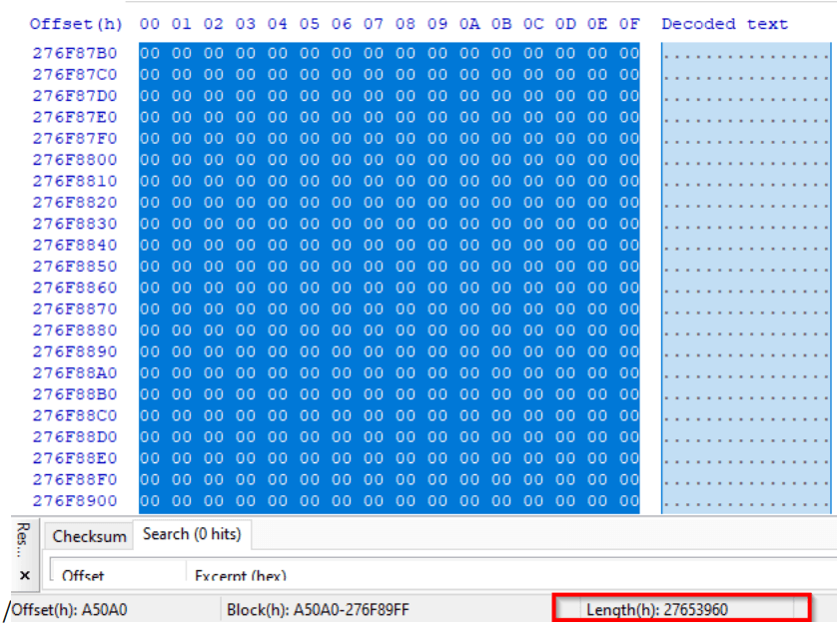Viewport: 840px width, 625px height.
Task: Click Block(h): A50A0-276F89FF in status bar
Action: 318,610
